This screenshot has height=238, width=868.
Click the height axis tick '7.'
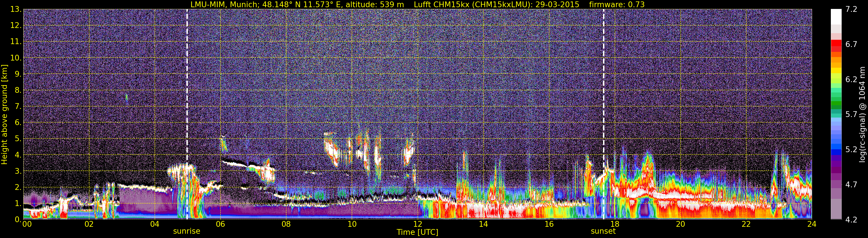pos(18,107)
